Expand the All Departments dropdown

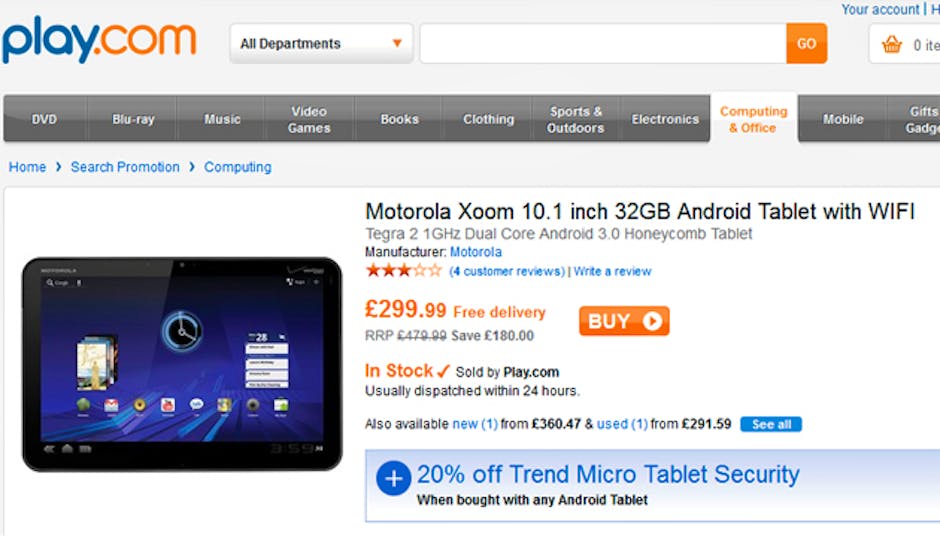320,44
